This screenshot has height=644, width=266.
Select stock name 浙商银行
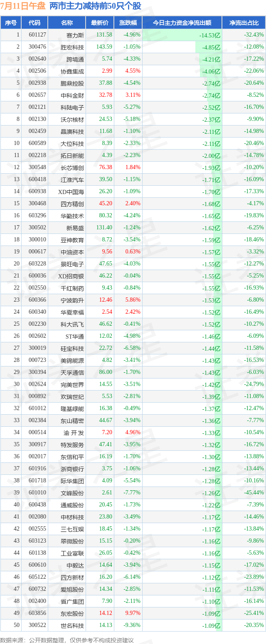[72, 469]
